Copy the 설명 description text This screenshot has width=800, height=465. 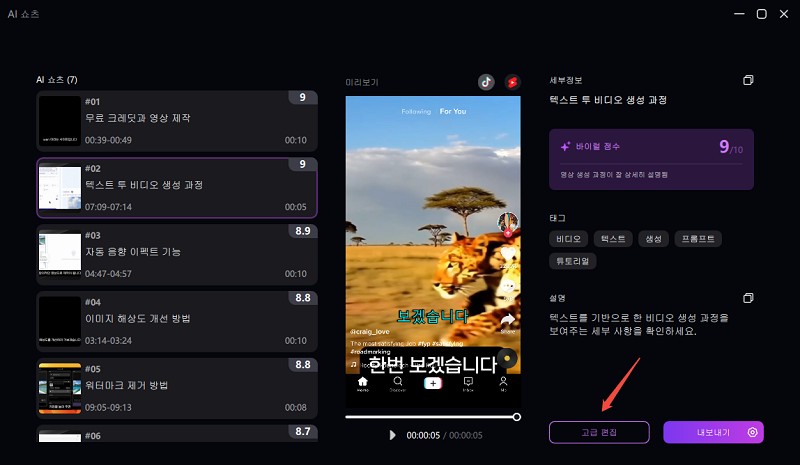(748, 298)
